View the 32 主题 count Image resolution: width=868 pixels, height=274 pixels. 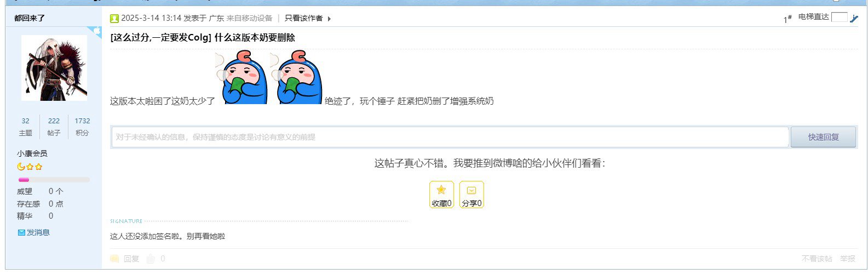tap(26, 127)
